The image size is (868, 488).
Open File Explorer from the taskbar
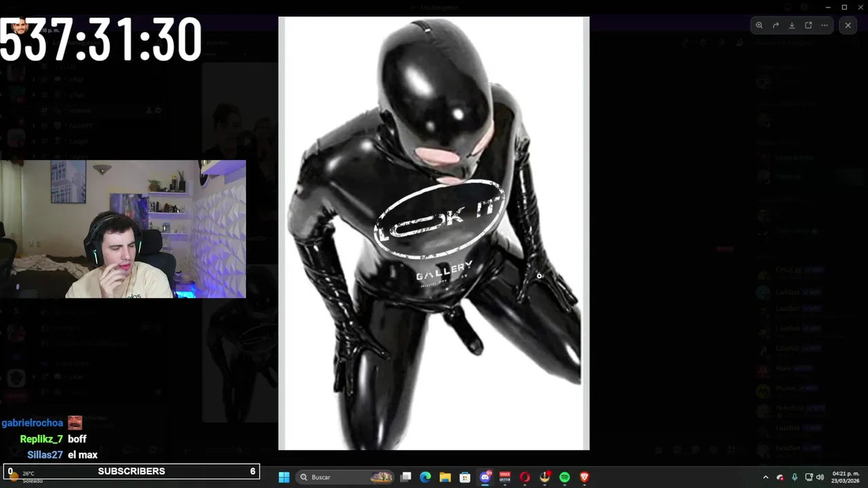(445, 477)
